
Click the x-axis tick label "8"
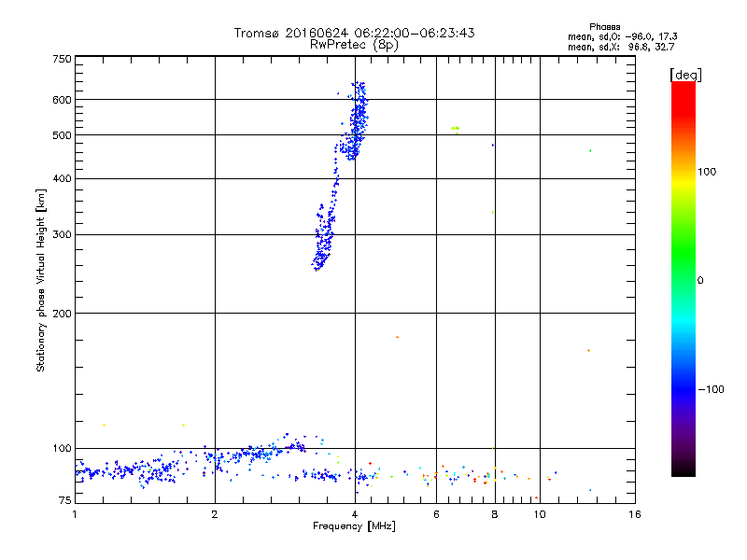tap(495, 514)
